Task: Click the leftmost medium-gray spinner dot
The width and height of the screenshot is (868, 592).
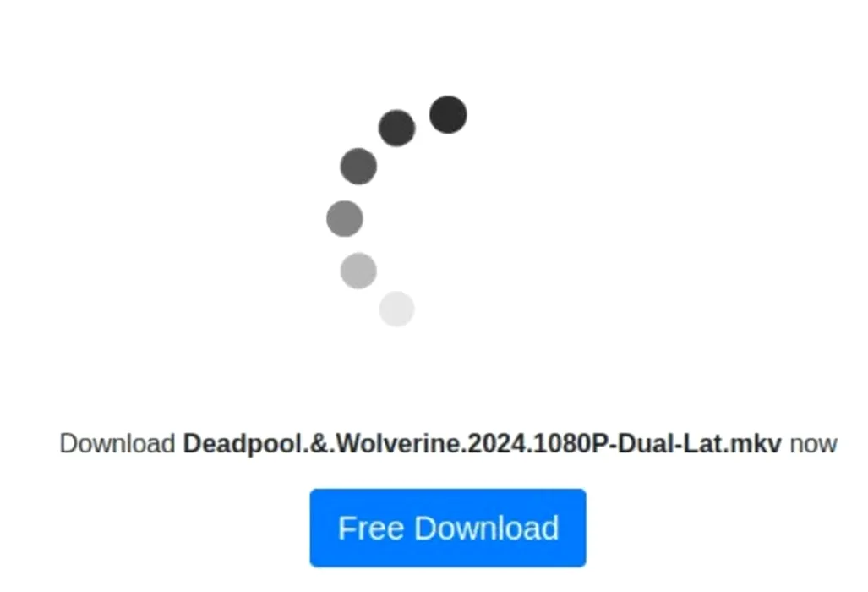Action: [x=344, y=219]
